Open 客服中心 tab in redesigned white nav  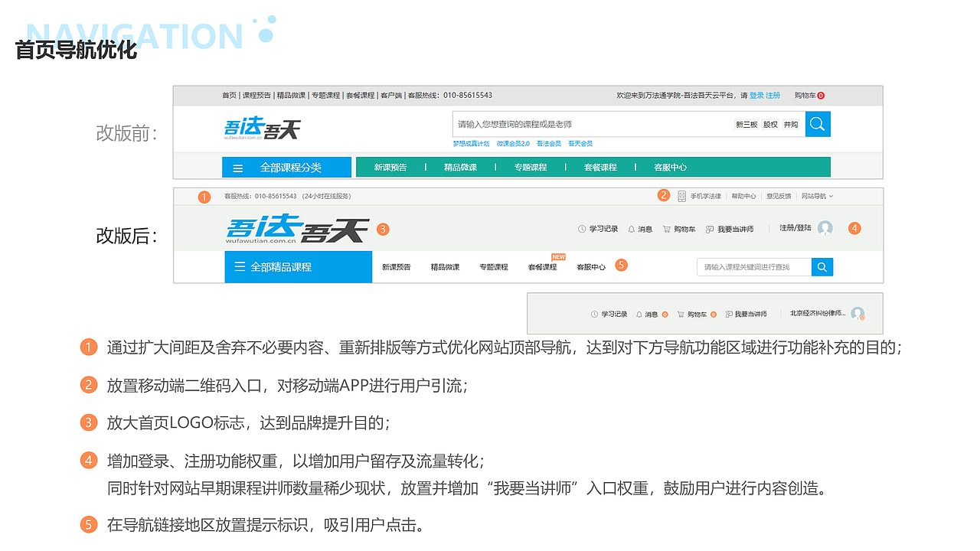tap(591, 267)
